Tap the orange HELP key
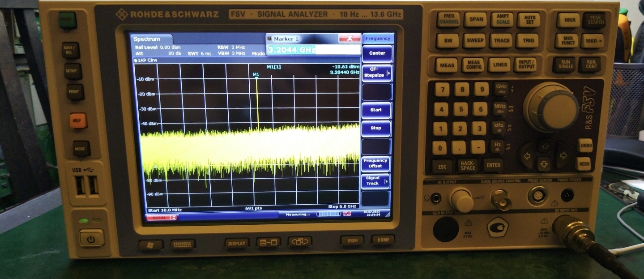644x279 pixels. pyautogui.click(x=78, y=120)
